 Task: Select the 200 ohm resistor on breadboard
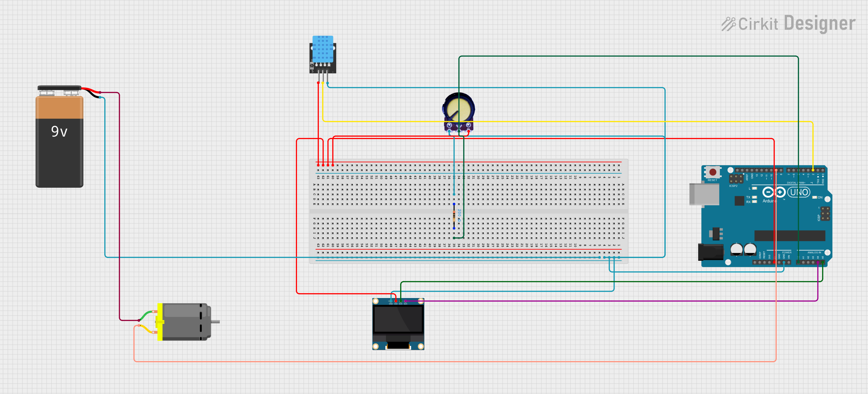tap(454, 216)
